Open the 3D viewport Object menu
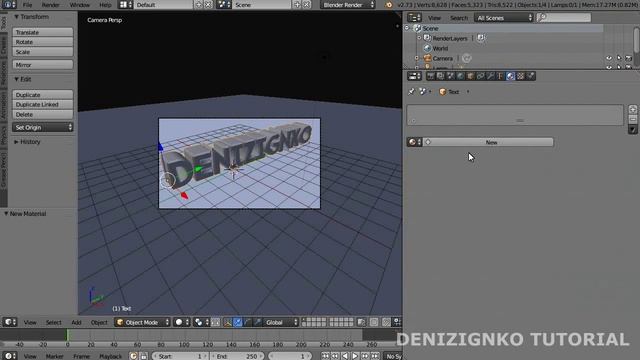The height and width of the screenshot is (360, 640). point(99,322)
